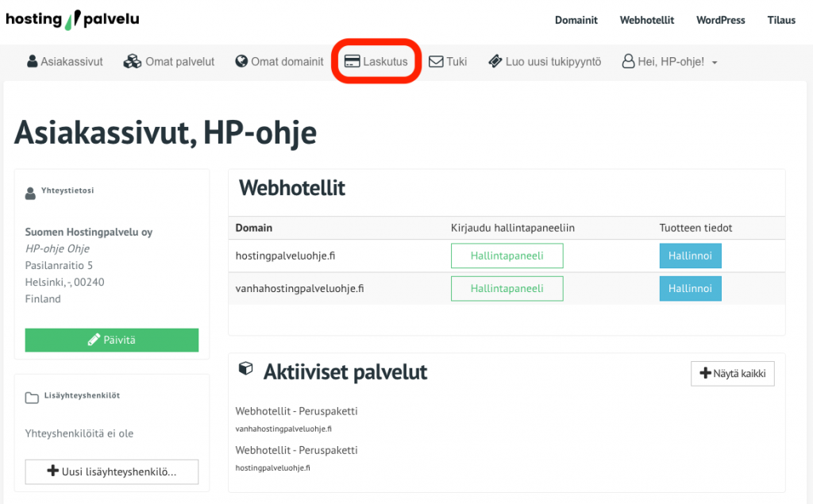Open the Domainit top menu

pyautogui.click(x=576, y=21)
